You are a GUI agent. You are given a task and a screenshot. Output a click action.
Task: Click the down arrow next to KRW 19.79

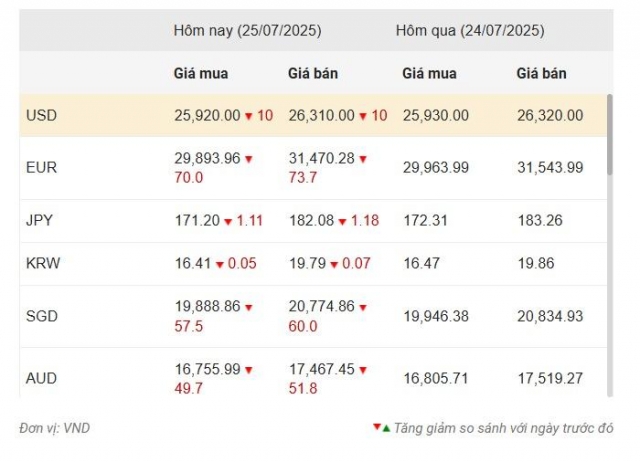click(334, 265)
